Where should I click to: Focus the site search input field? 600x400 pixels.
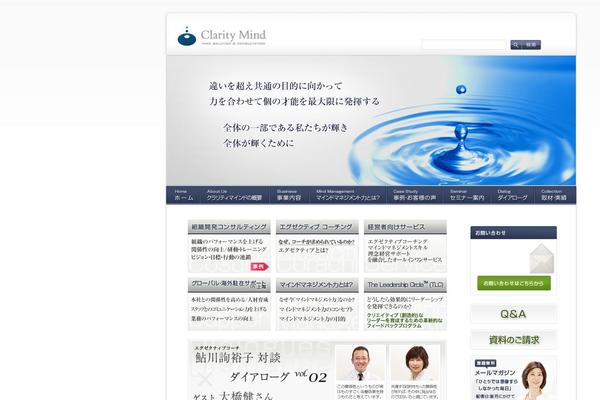pos(464,45)
